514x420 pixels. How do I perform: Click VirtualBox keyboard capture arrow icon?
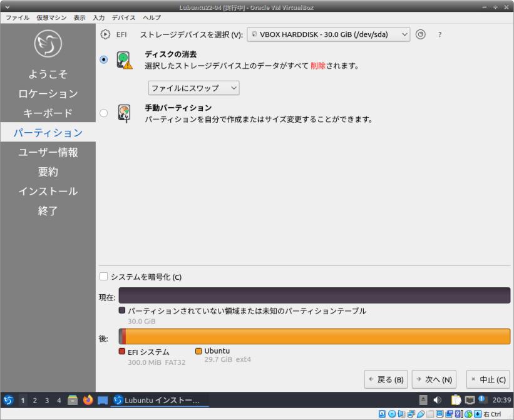[x=478, y=414]
